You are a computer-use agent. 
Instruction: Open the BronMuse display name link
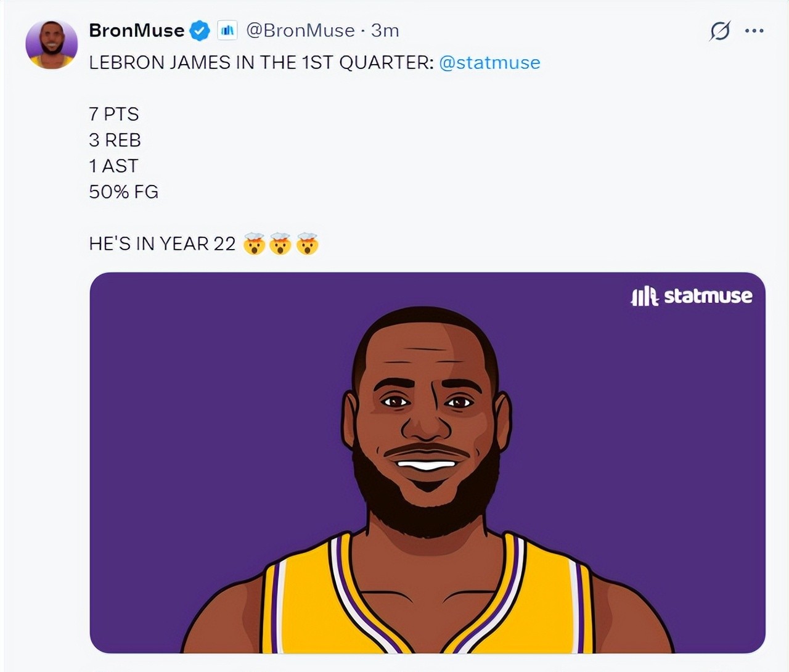(137, 30)
